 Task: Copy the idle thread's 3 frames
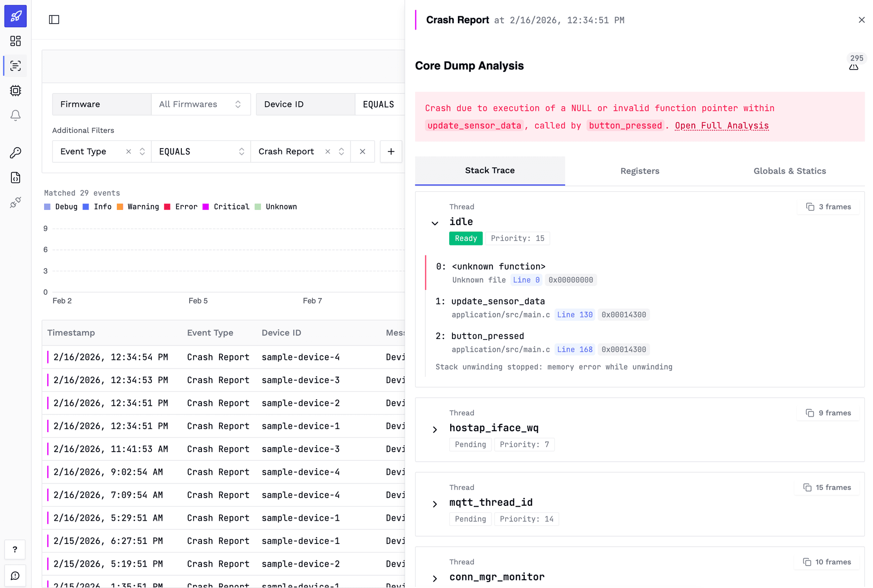(x=828, y=207)
